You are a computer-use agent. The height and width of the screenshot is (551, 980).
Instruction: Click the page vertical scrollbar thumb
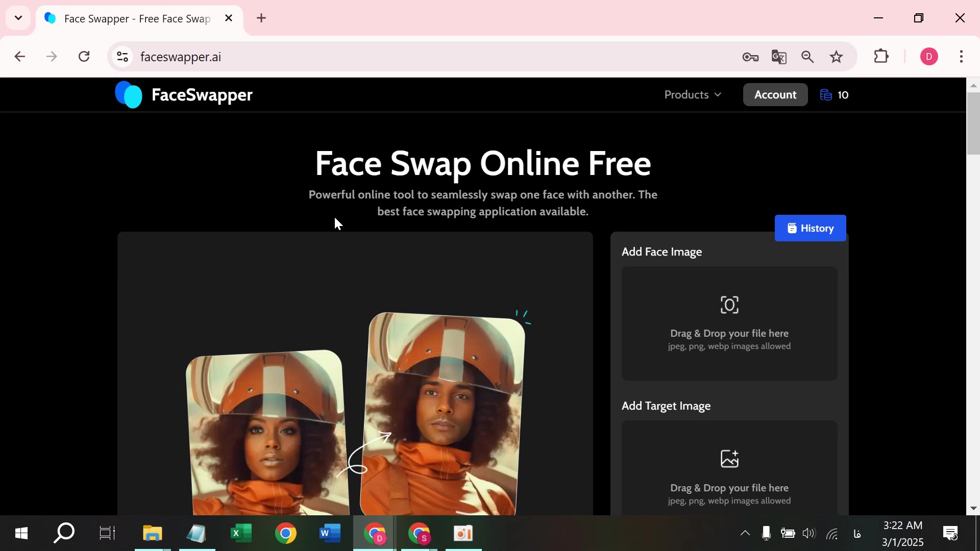(973, 123)
